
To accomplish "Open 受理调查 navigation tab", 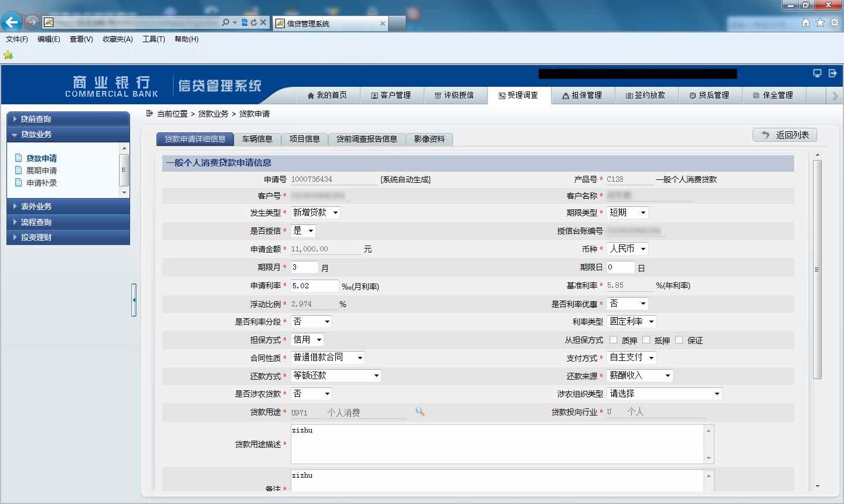I will (518, 95).
